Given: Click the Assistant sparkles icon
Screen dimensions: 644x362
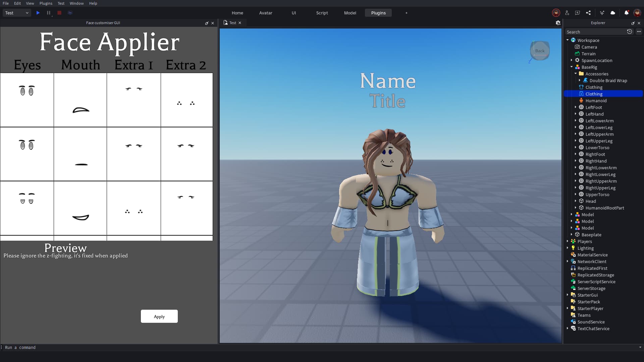Looking at the screenshot, I should point(602,13).
